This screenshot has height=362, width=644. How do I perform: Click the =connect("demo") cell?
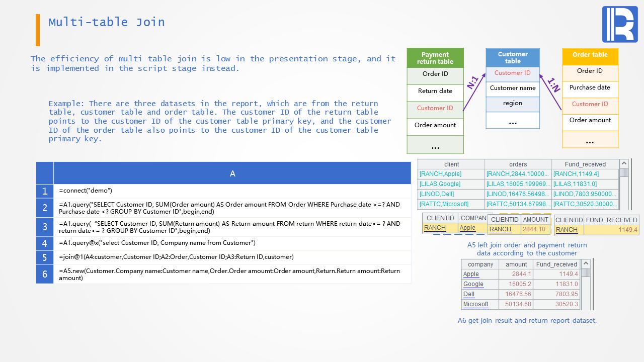coord(232,191)
